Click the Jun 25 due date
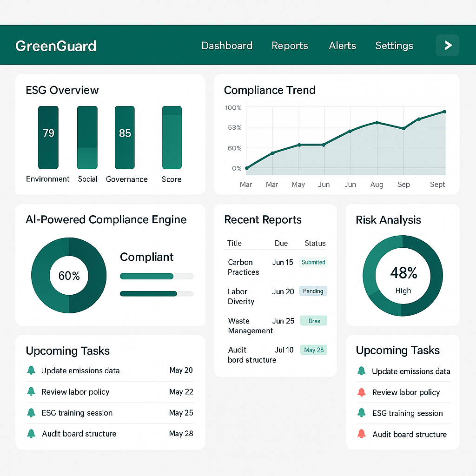Viewport: 476px width, 476px height. pyautogui.click(x=283, y=321)
